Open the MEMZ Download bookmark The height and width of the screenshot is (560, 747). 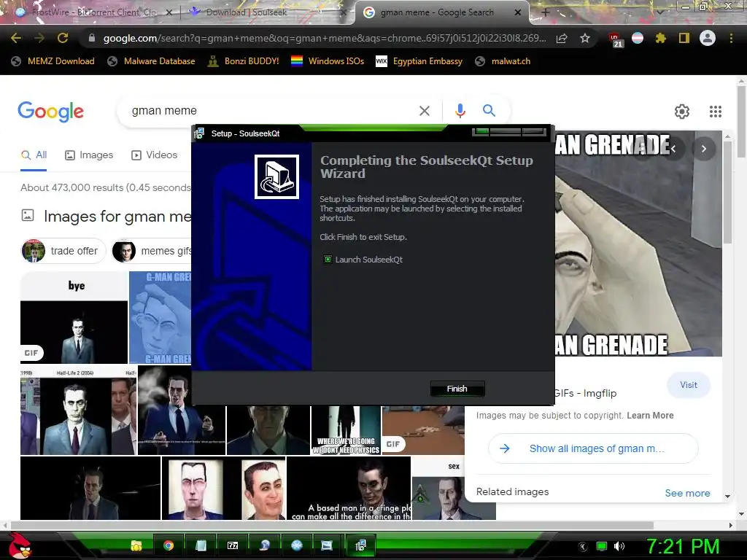tap(53, 61)
